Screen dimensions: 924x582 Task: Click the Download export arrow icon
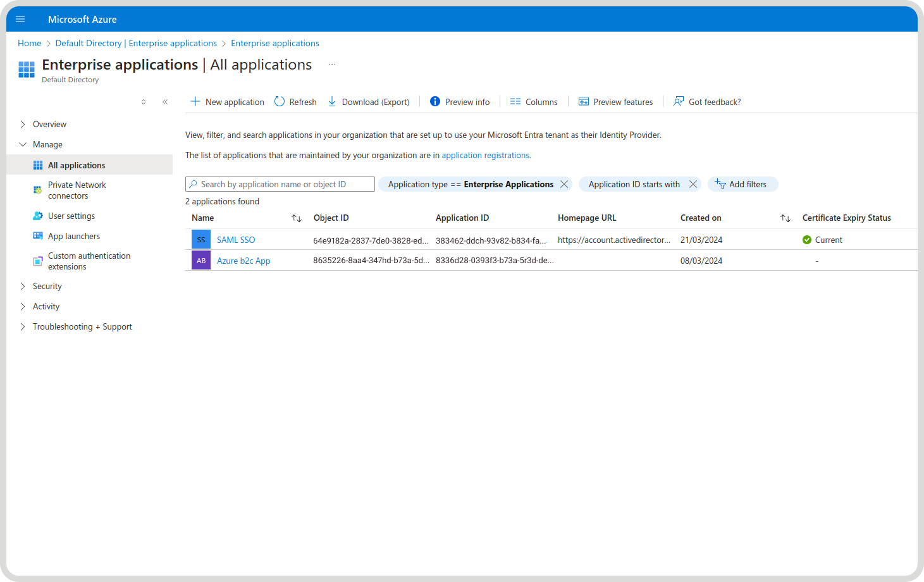pyautogui.click(x=332, y=101)
